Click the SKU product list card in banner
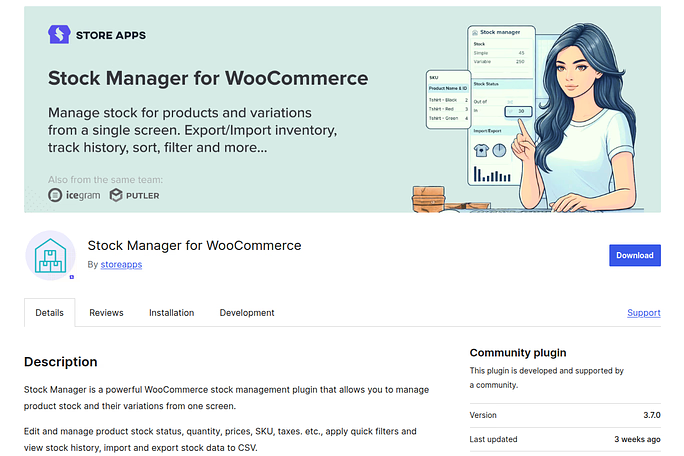Viewport: 684px width, 456px height. [x=448, y=99]
